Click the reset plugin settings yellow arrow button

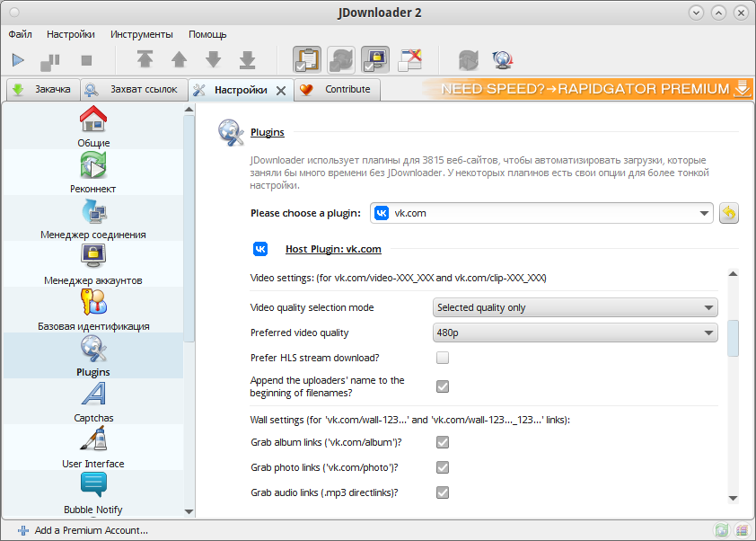click(729, 213)
